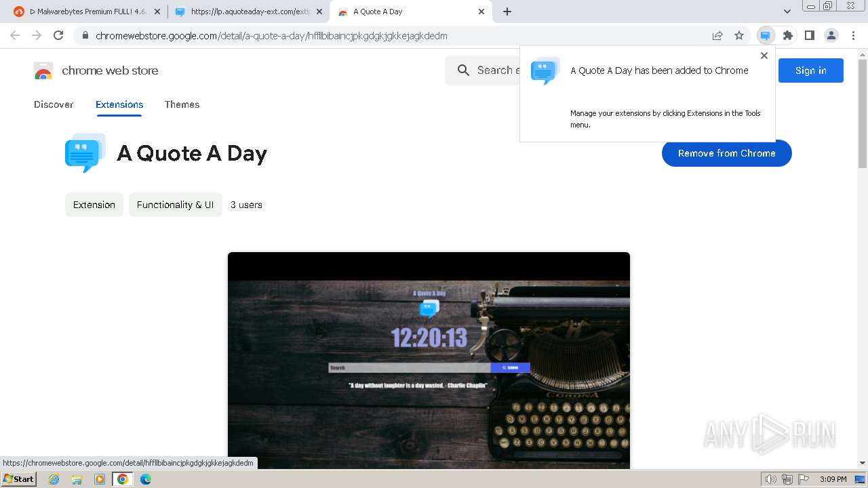Go back to previous page
The height and width of the screenshot is (488, 868).
15,35
